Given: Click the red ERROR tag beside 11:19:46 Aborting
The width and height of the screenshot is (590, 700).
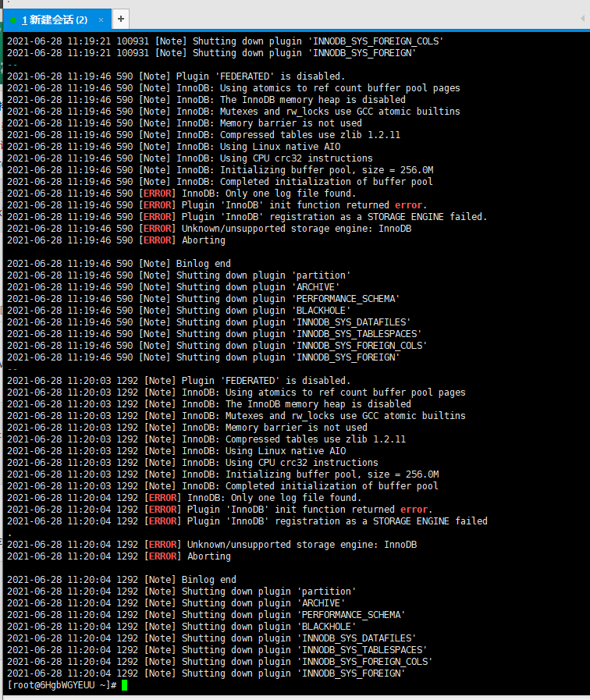Looking at the screenshot, I should click(x=157, y=240).
